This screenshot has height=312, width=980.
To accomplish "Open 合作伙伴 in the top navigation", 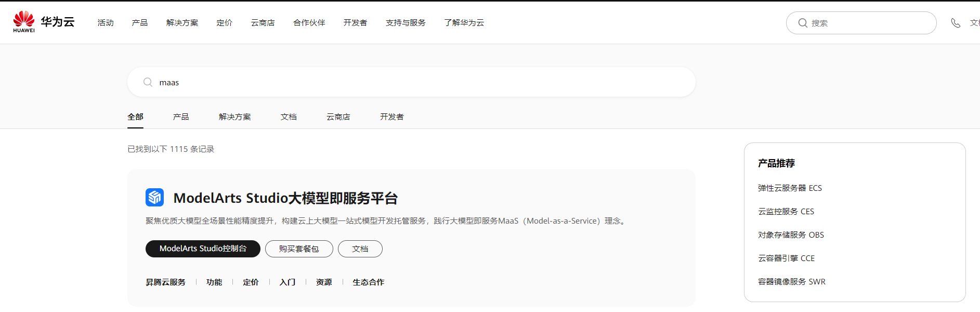I will pos(309,23).
